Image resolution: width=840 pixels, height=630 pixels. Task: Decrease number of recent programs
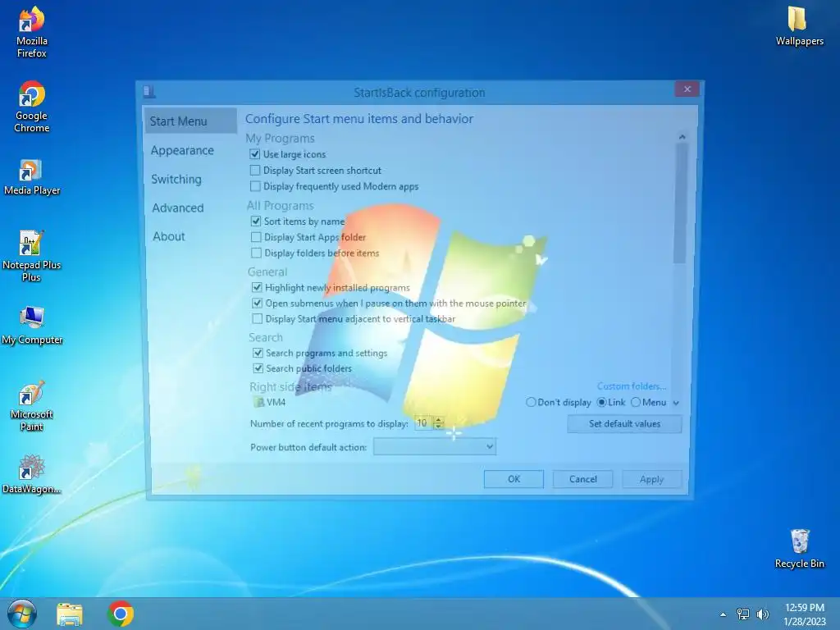439,427
